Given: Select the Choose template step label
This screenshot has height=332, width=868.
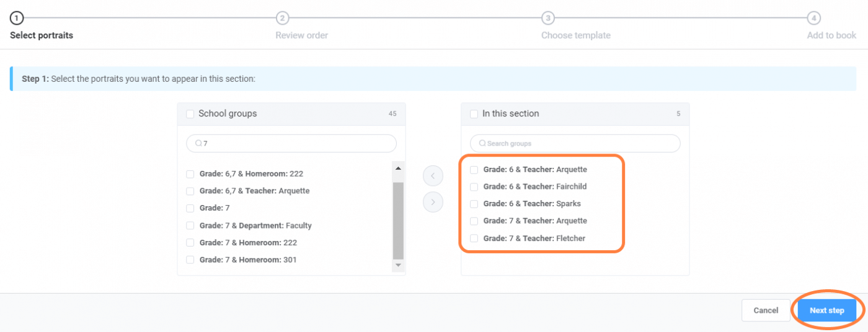Looking at the screenshot, I should click(576, 35).
